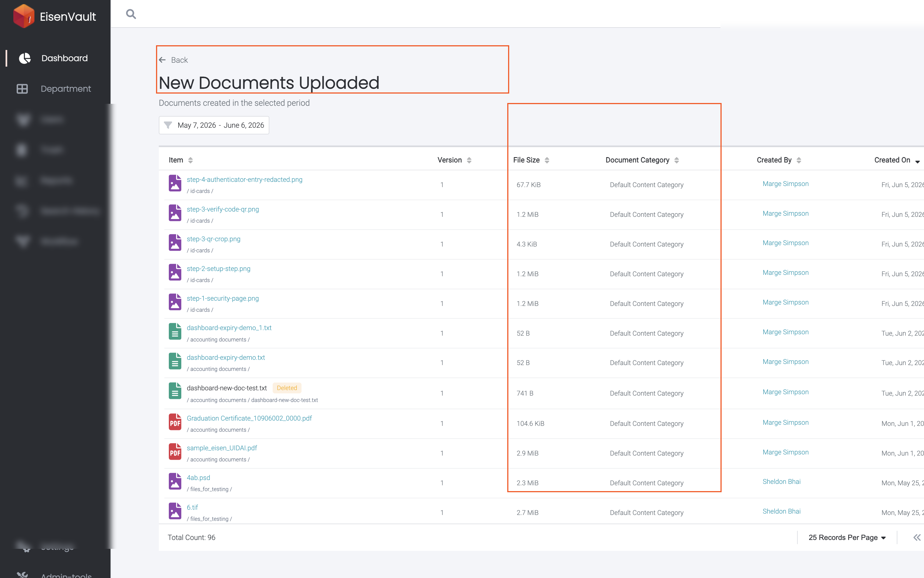Open the 4ab.psd file
This screenshot has height=578, width=924.
tap(198, 478)
